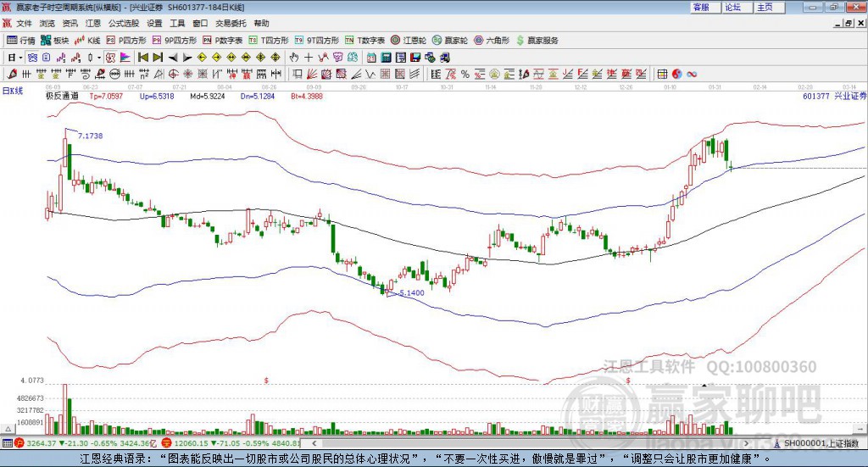Open the P数字表 number table
The width and height of the screenshot is (868, 467).
[223, 41]
